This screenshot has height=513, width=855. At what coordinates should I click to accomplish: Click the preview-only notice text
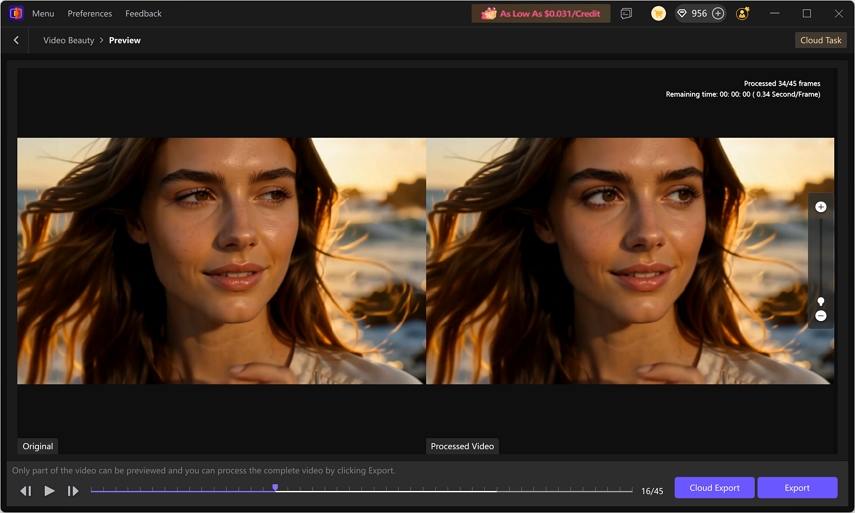203,470
